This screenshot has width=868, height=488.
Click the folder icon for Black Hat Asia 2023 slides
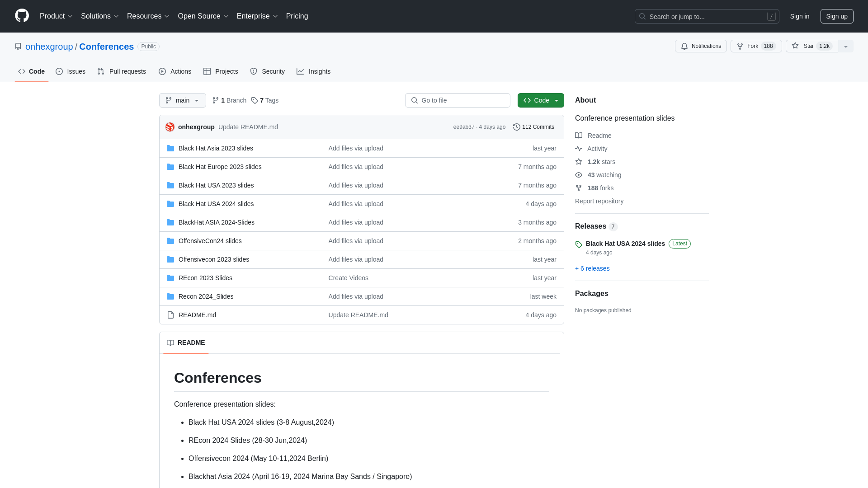[x=170, y=148]
